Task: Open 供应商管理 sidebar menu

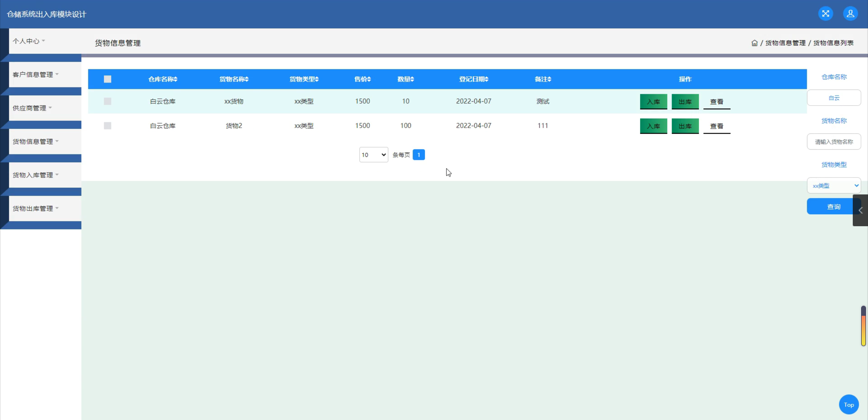Action: [x=32, y=108]
